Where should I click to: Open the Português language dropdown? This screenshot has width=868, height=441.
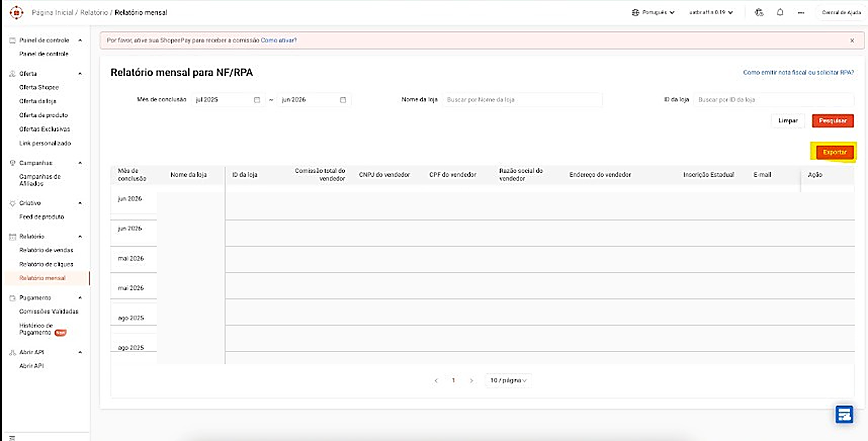653,12
